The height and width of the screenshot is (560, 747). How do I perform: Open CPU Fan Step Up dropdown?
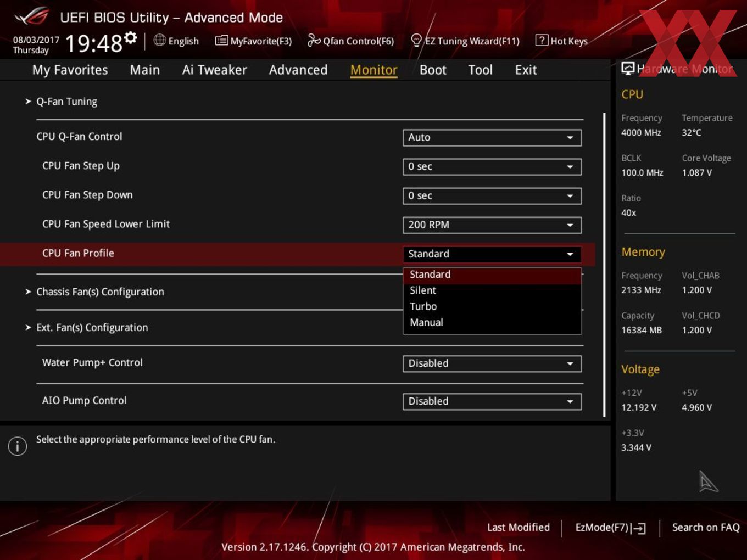pos(492,166)
